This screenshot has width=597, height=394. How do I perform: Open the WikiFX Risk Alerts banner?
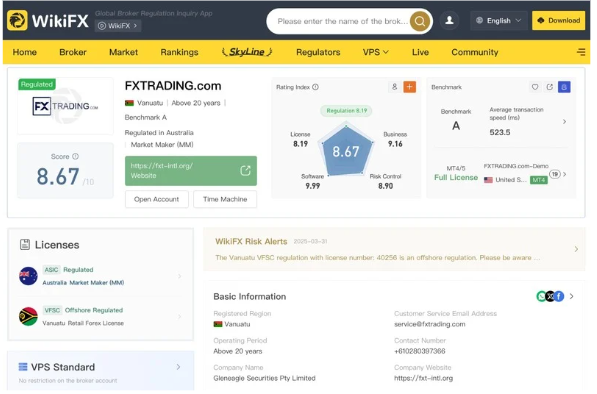point(394,249)
